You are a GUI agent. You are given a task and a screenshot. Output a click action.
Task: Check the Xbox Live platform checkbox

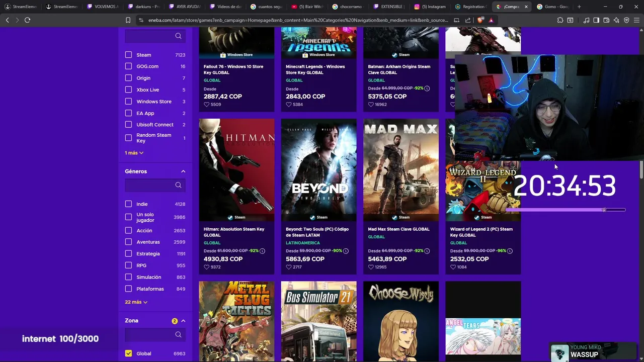point(128,89)
